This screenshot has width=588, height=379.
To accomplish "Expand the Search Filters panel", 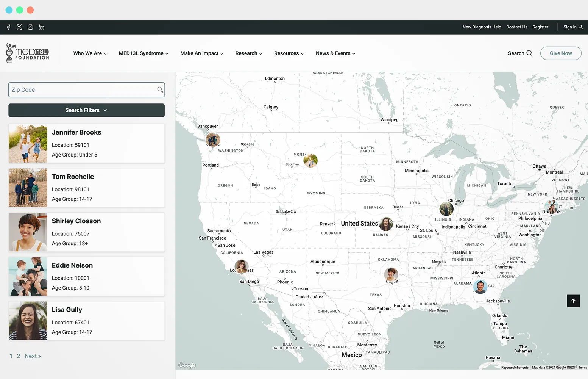I will [x=86, y=110].
